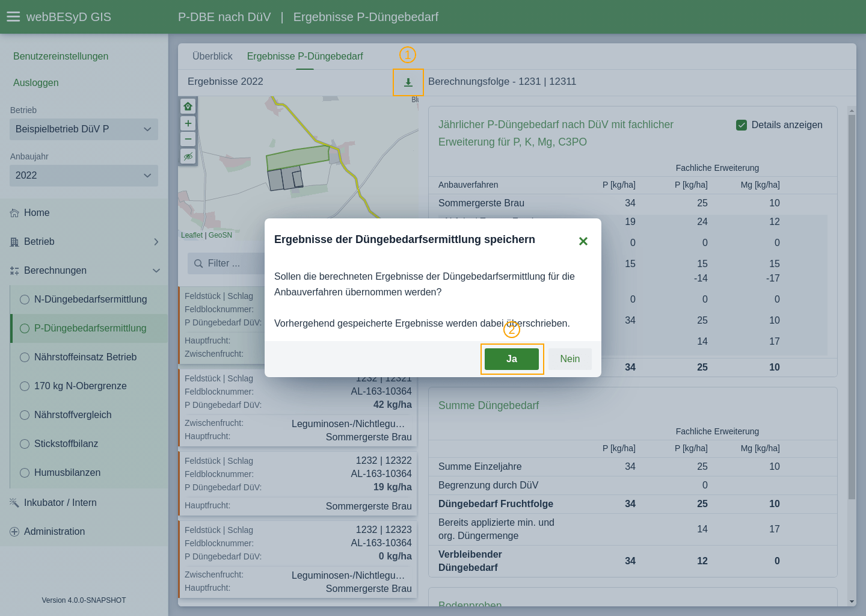
Task: Switch to the Überblick tab
Action: tap(212, 56)
